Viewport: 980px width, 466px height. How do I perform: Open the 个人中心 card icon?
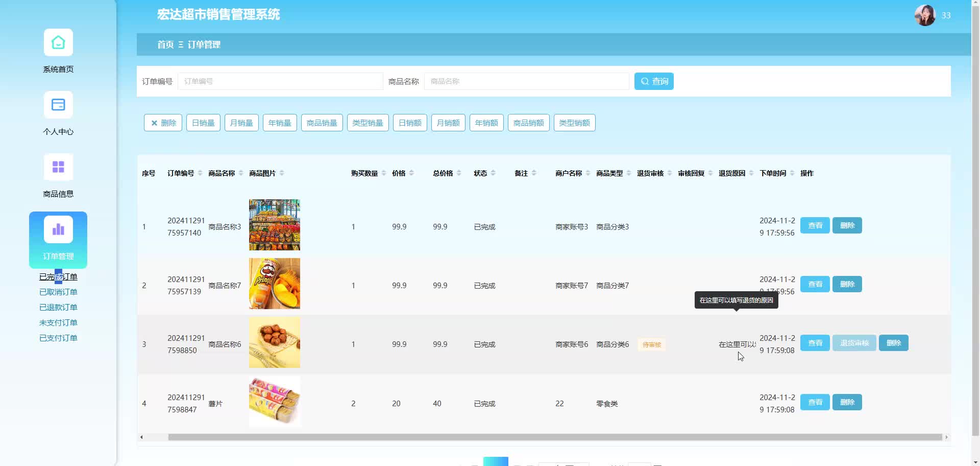point(58,105)
